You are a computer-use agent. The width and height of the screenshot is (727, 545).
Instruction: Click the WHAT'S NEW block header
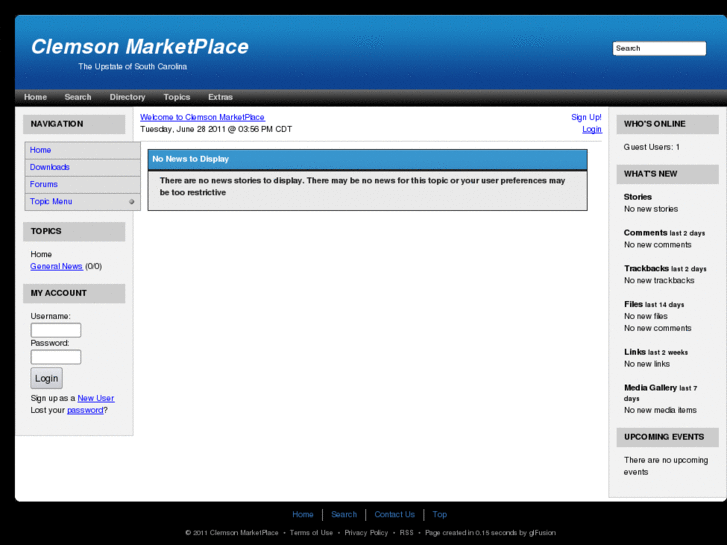668,174
